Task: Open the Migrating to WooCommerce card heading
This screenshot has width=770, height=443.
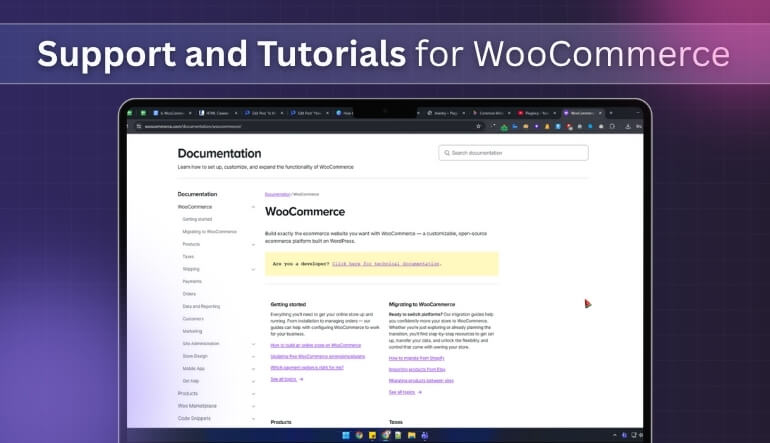Action: pos(422,305)
